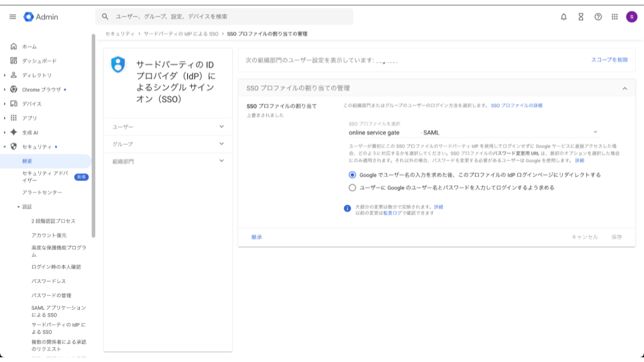Click the ホーム home icon
This screenshot has width=644, height=362.
coord(13,46)
